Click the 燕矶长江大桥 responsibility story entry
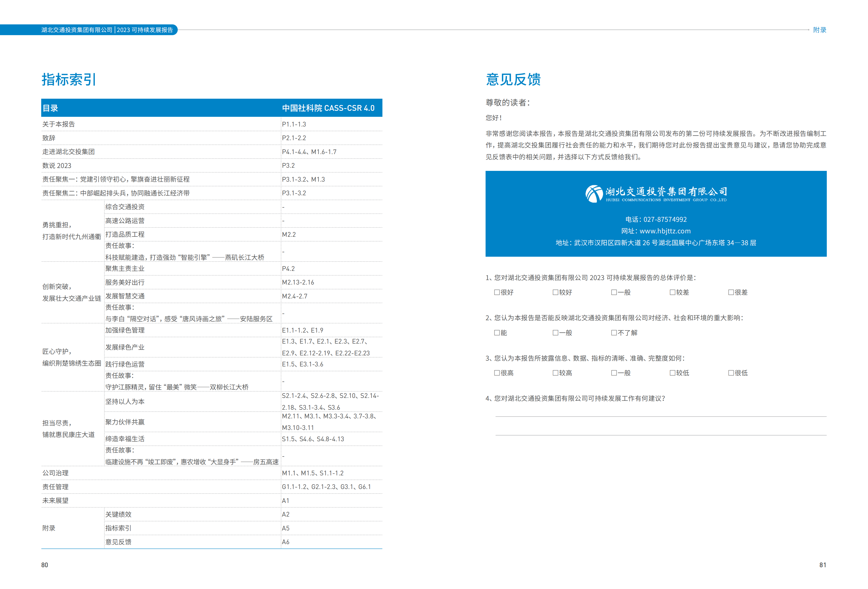This screenshot has height=589, width=868. click(185, 252)
